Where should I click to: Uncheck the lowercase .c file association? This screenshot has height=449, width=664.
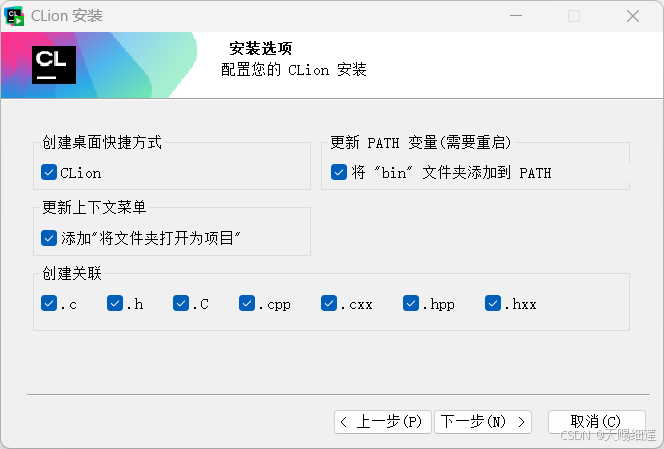49,303
